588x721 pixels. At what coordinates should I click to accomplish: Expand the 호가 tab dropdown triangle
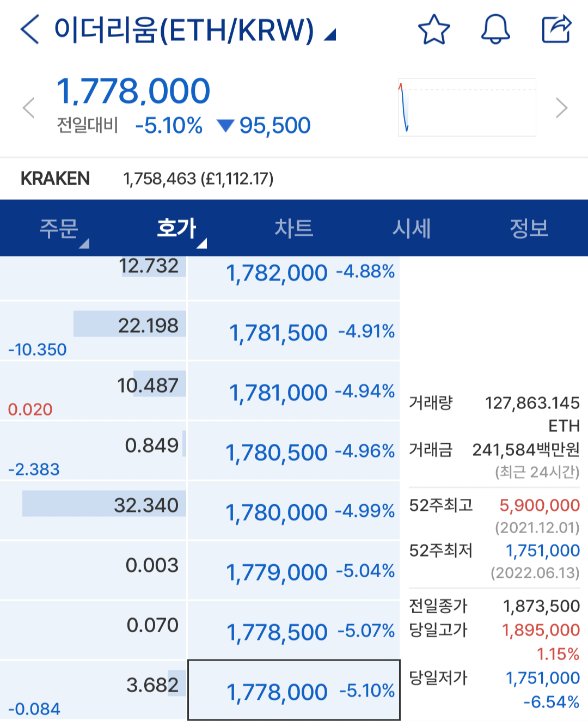(x=201, y=243)
